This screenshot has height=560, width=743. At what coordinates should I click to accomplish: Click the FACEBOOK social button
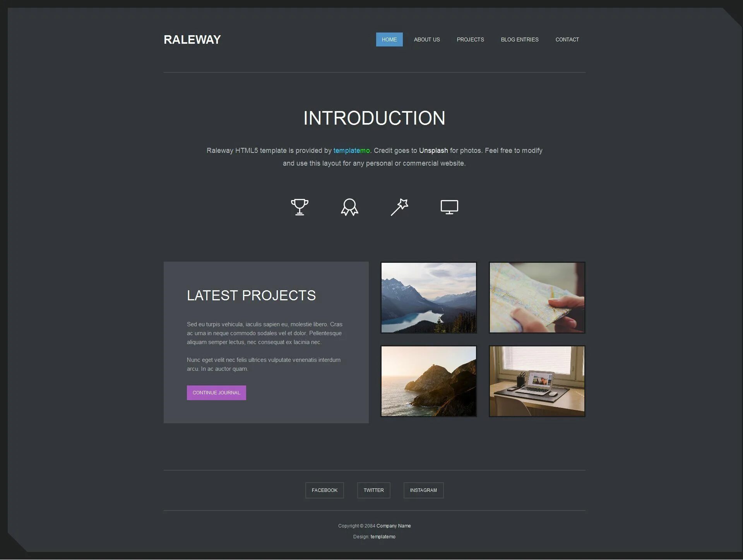pos(325,490)
